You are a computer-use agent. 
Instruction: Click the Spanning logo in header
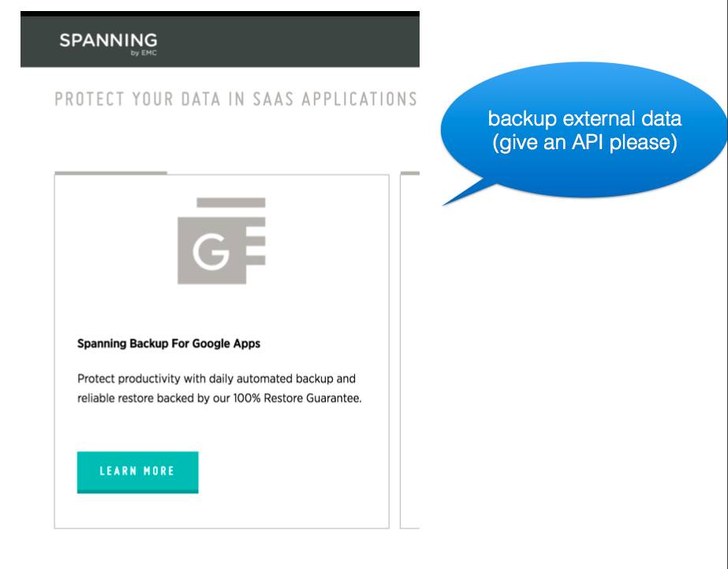point(108,43)
